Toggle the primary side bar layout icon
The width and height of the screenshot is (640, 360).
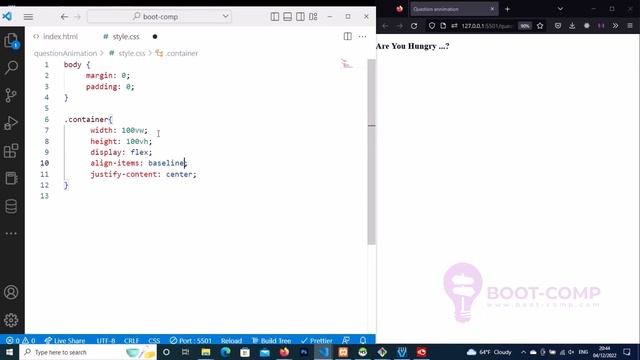[275, 17]
